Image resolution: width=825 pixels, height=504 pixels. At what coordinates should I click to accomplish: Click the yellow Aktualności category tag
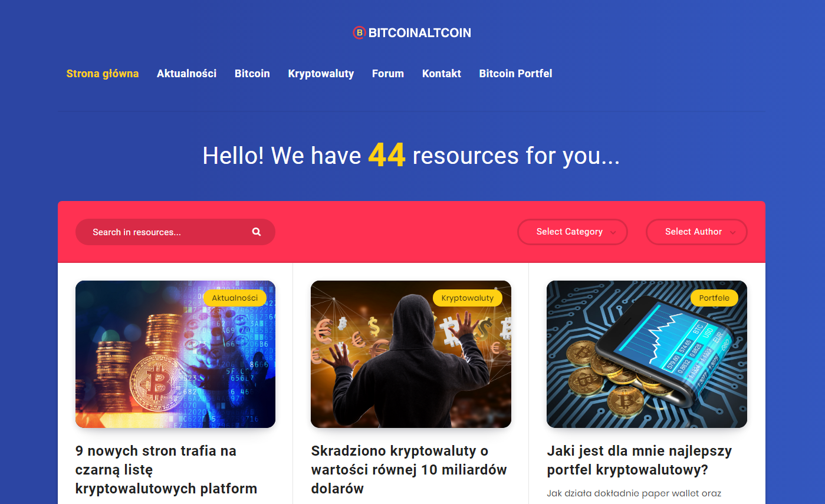235,298
